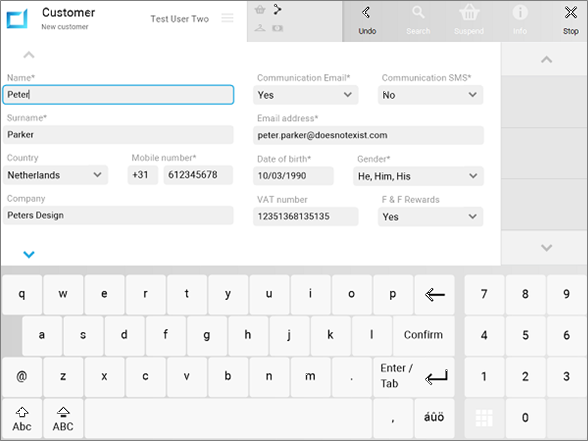Open the Gender dropdown
Screen dimensions: 588x441
pyautogui.click(x=418, y=176)
